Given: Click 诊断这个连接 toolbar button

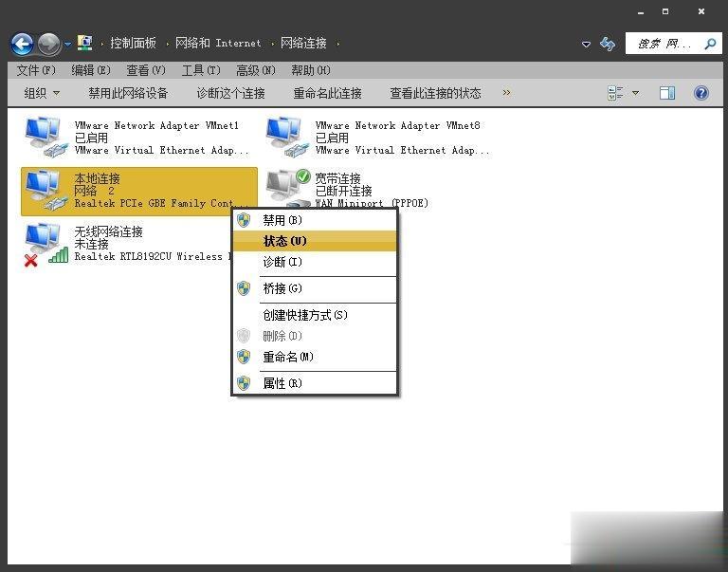Looking at the screenshot, I should (230, 93).
